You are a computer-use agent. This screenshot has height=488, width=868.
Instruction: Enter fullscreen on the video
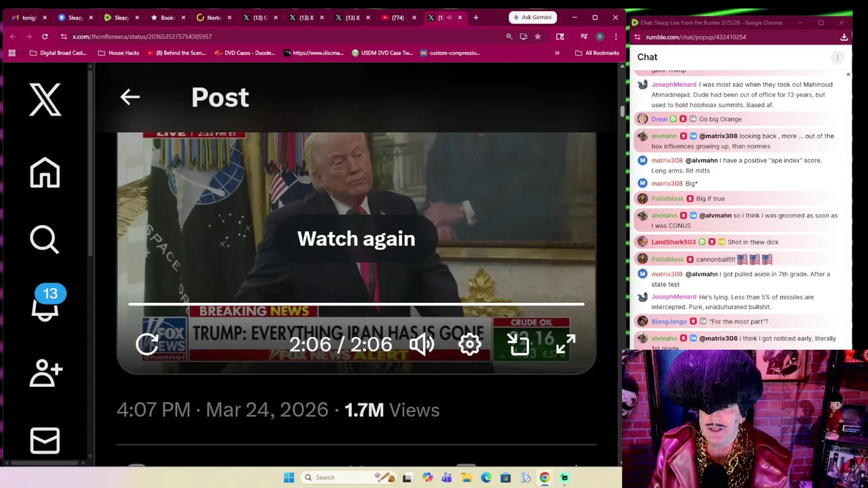pyautogui.click(x=566, y=344)
